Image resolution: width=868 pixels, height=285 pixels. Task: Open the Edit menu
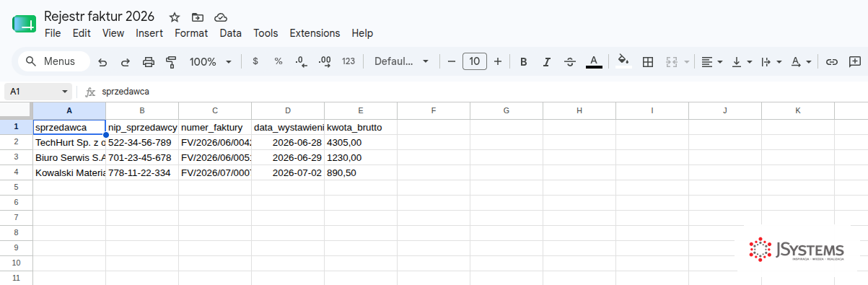(82, 33)
